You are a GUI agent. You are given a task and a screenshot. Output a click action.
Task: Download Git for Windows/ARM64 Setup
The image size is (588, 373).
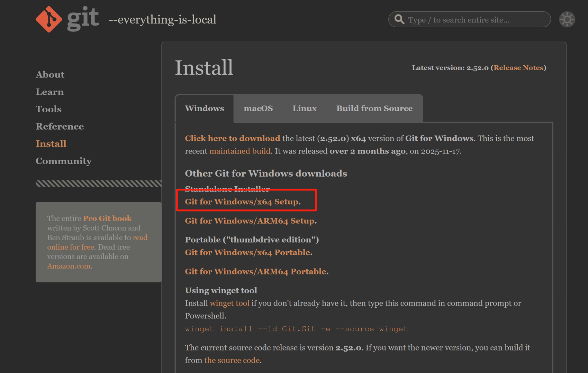[x=250, y=221]
